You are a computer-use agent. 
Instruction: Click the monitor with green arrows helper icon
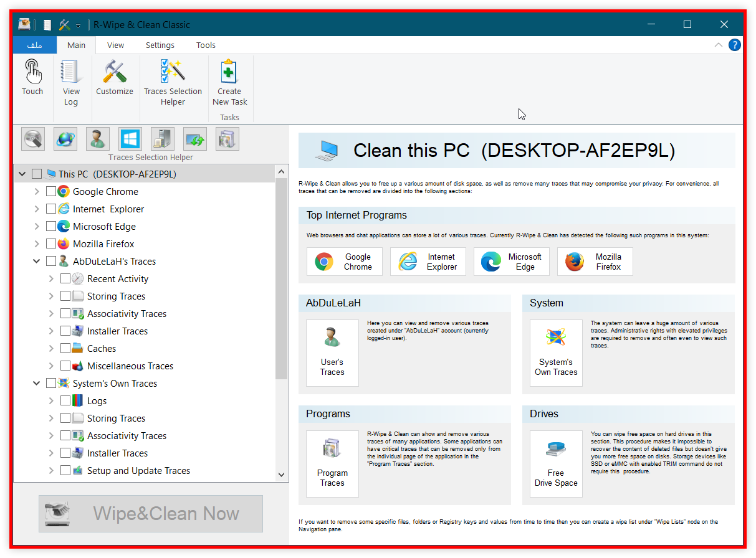tap(195, 139)
